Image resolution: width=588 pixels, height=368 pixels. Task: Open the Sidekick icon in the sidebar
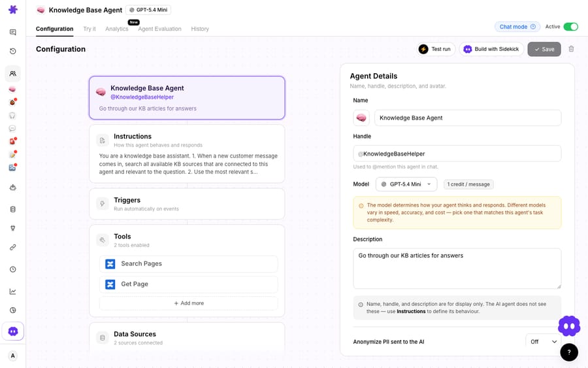(x=13, y=331)
